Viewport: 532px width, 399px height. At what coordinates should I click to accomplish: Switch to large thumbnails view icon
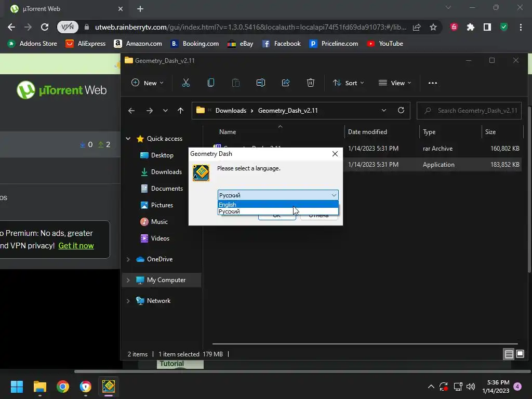tap(520, 354)
